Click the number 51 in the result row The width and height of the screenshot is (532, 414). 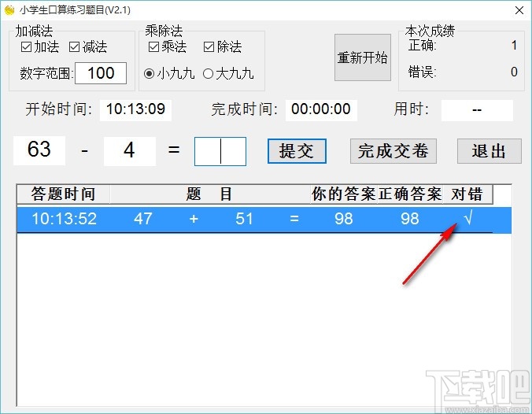tap(244, 219)
